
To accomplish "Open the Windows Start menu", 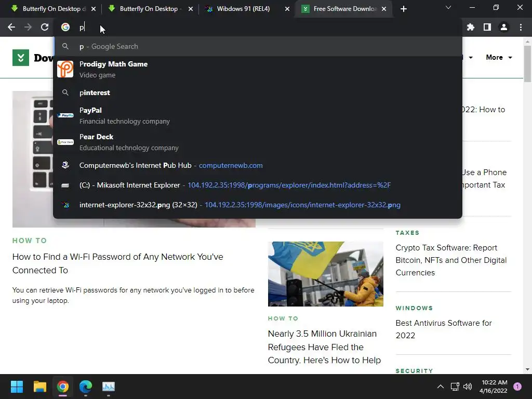I will click(x=17, y=387).
